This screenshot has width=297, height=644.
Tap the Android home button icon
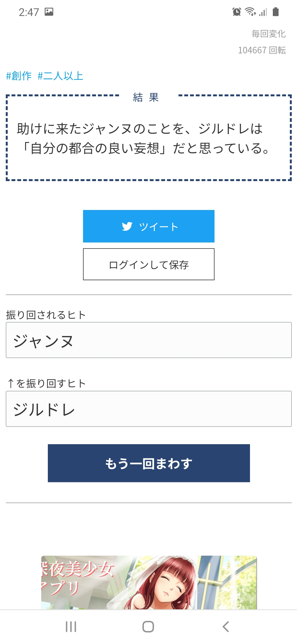[148, 627]
